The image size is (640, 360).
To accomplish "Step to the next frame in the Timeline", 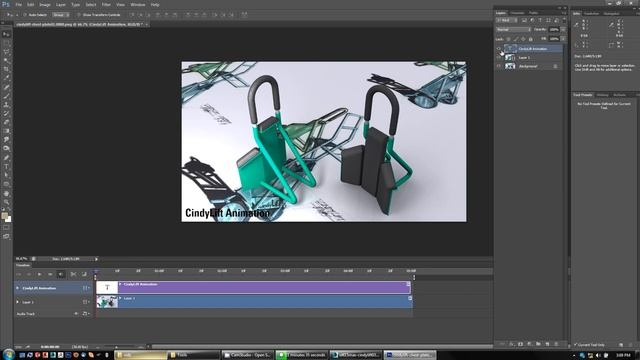I will click(x=50, y=274).
